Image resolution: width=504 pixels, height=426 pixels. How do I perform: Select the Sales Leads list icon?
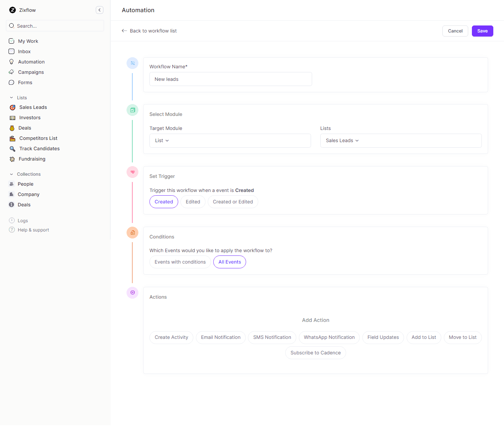point(12,107)
